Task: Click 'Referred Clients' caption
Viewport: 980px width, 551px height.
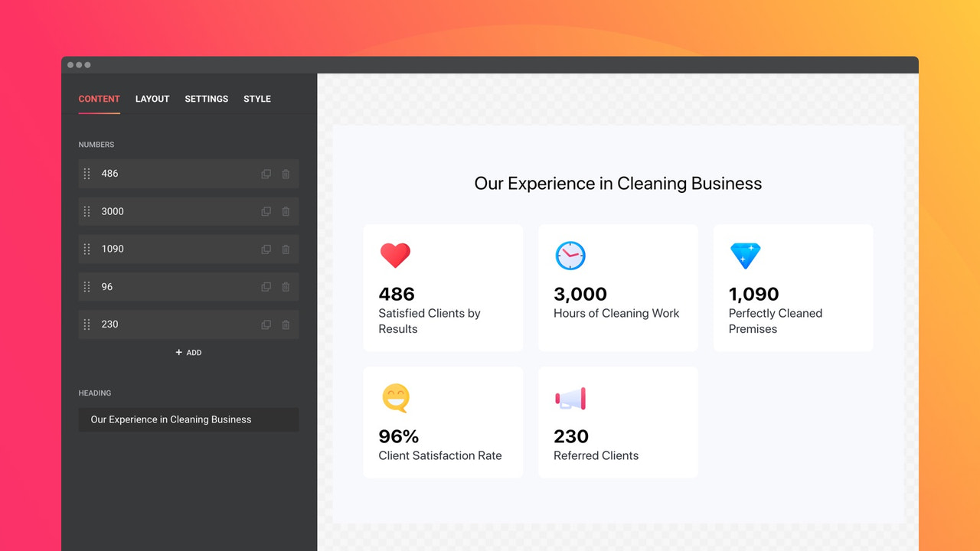Action: (x=596, y=455)
